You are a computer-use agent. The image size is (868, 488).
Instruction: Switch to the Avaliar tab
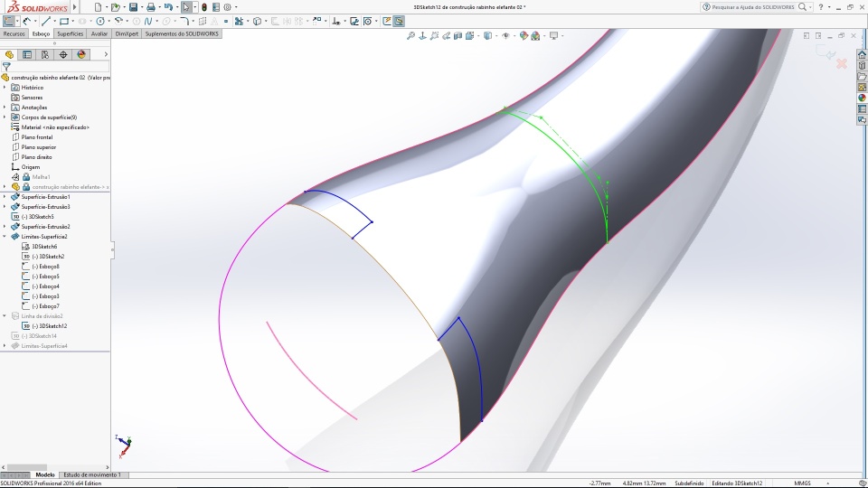point(99,33)
